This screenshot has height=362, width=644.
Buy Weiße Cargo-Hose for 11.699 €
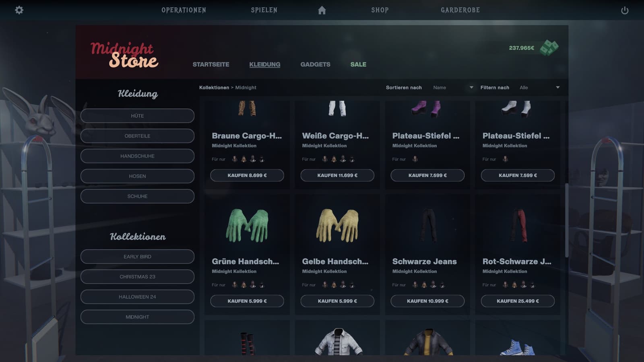point(337,175)
